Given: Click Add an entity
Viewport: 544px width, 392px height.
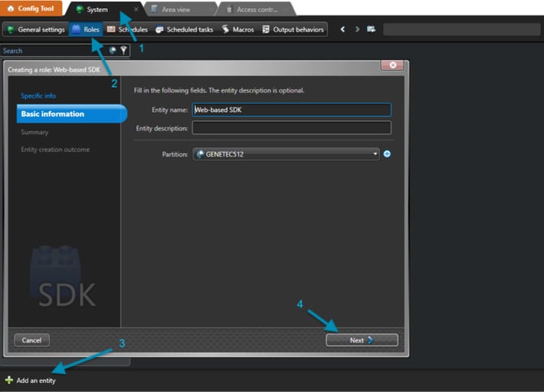Looking at the screenshot, I should 31,380.
